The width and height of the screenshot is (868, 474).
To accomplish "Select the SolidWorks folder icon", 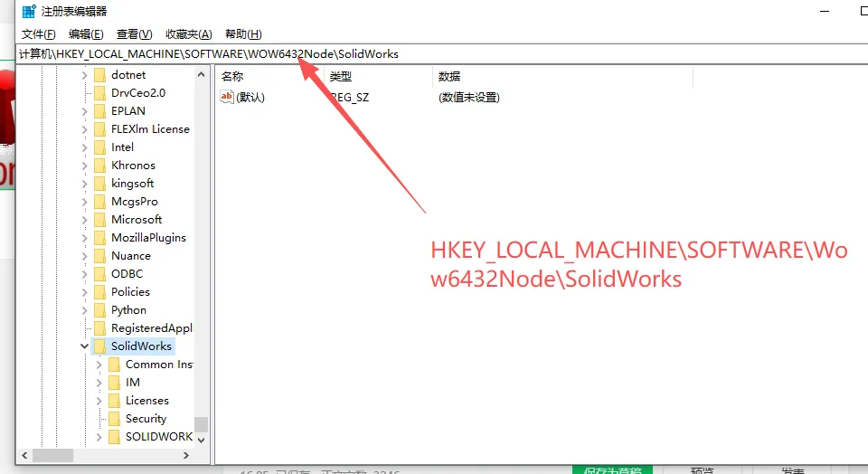I will (x=99, y=346).
